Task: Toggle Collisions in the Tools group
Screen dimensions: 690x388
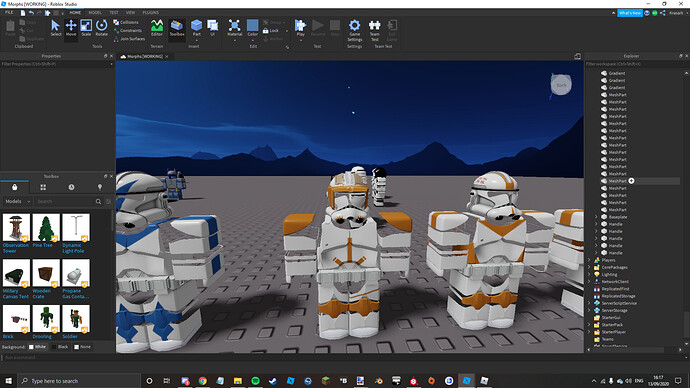Action: (x=126, y=22)
